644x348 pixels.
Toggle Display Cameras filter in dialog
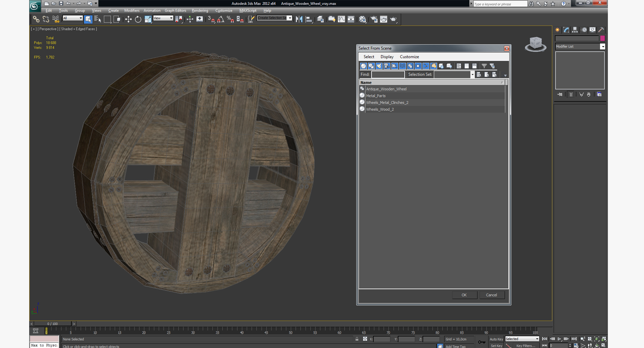pos(387,66)
